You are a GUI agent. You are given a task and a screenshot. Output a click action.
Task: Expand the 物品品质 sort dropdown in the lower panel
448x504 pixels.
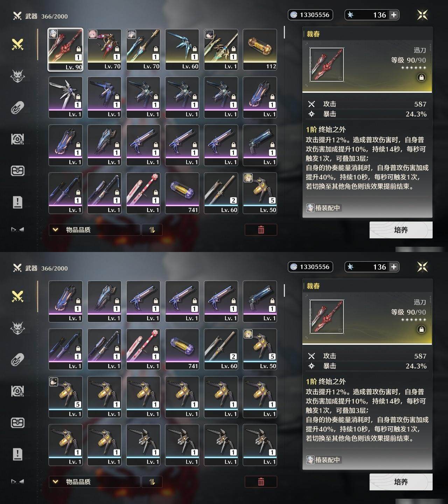coord(94,482)
